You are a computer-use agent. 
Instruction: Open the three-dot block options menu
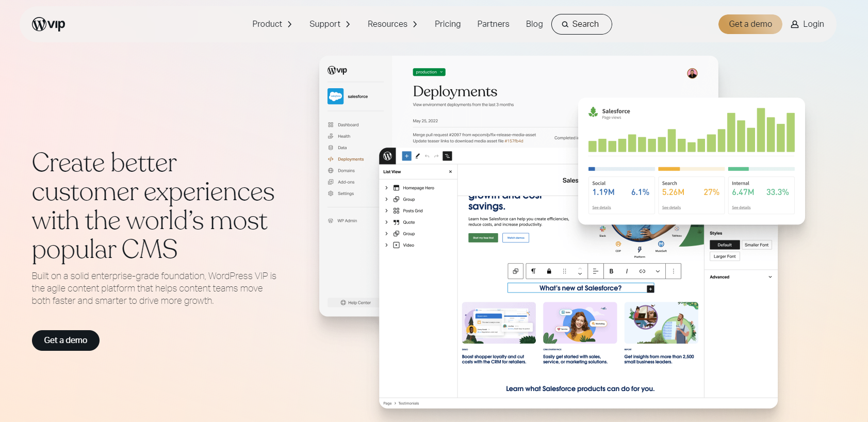[674, 271]
